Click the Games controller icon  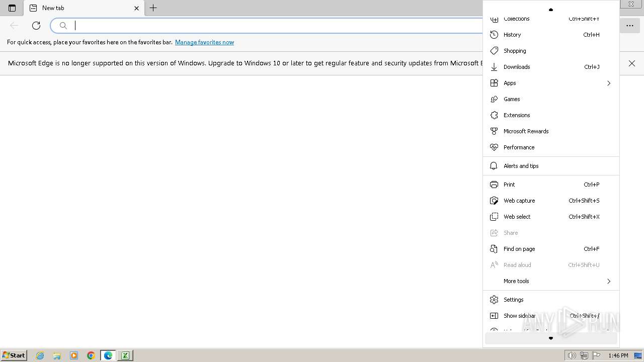(494, 99)
